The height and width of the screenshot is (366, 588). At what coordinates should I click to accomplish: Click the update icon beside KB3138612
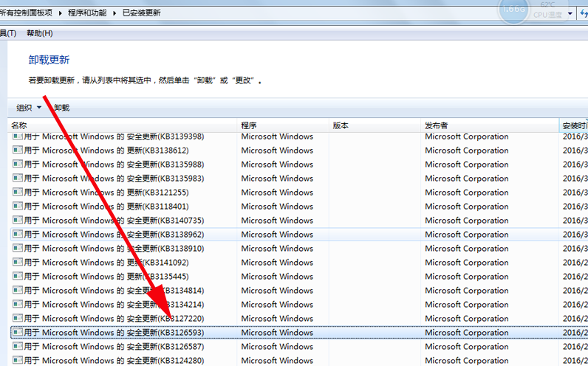[18, 151]
